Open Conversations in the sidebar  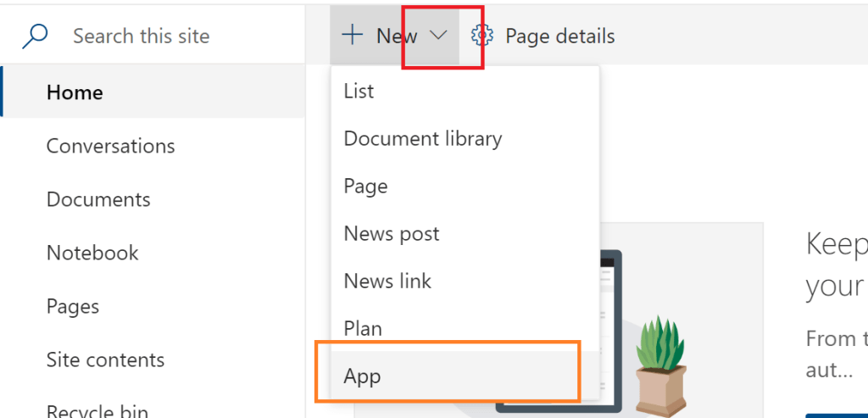[110, 146]
